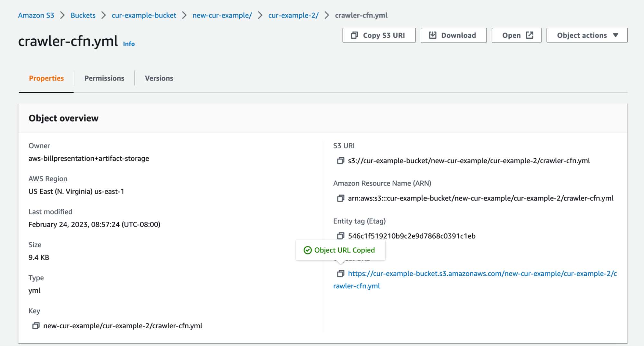The width and height of the screenshot is (644, 346).
Task: Open the crawler-cfn.yml object URL link
Action: (x=451, y=274)
